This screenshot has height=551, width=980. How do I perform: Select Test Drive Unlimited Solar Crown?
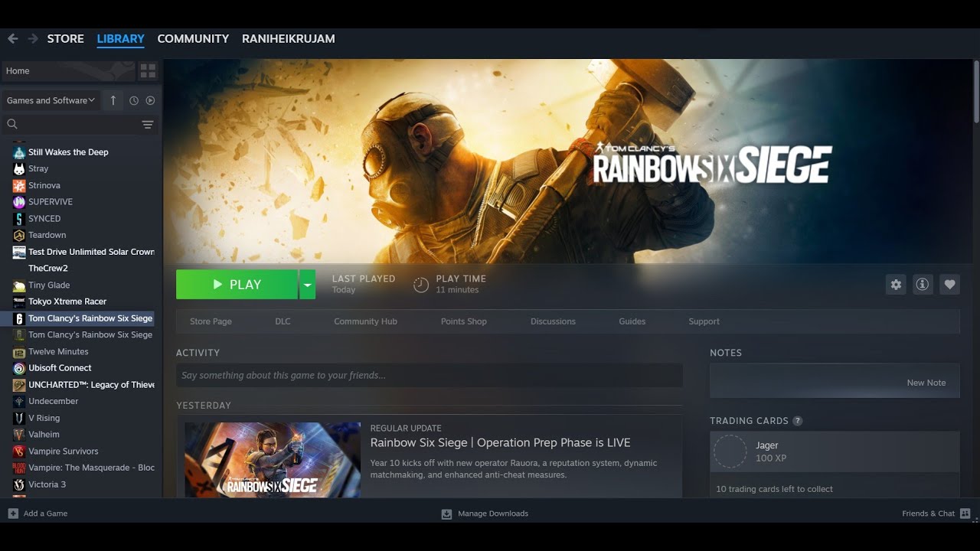(x=91, y=252)
